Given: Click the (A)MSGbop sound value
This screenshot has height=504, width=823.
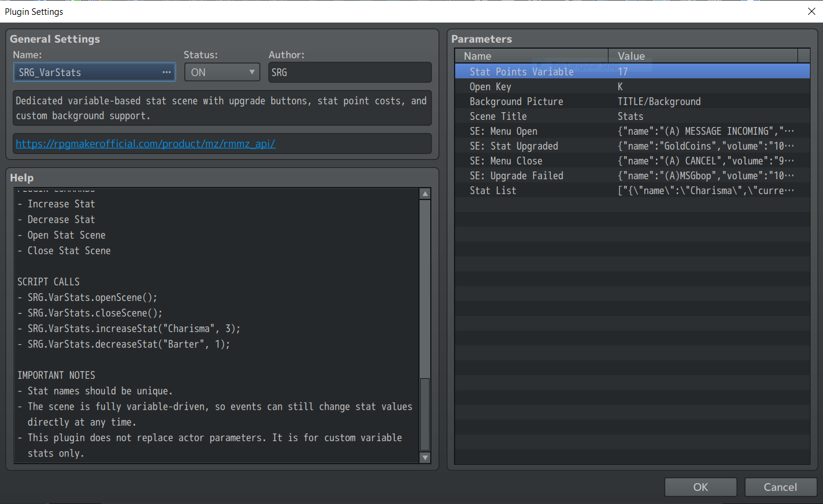Looking at the screenshot, I should [x=705, y=176].
